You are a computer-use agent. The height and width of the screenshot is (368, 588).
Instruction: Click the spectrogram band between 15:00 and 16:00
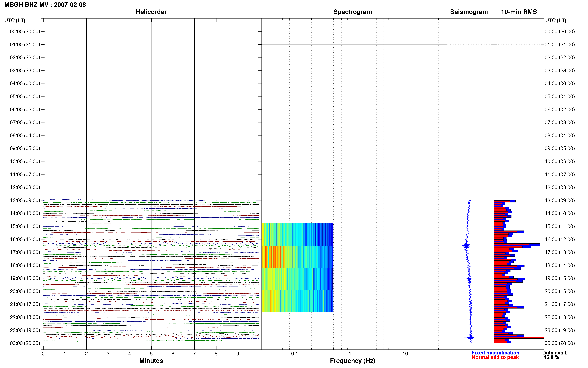tap(297, 234)
